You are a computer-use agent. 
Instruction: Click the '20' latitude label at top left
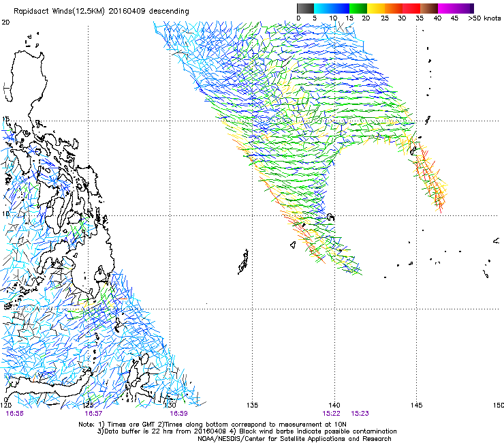[x=5, y=22]
